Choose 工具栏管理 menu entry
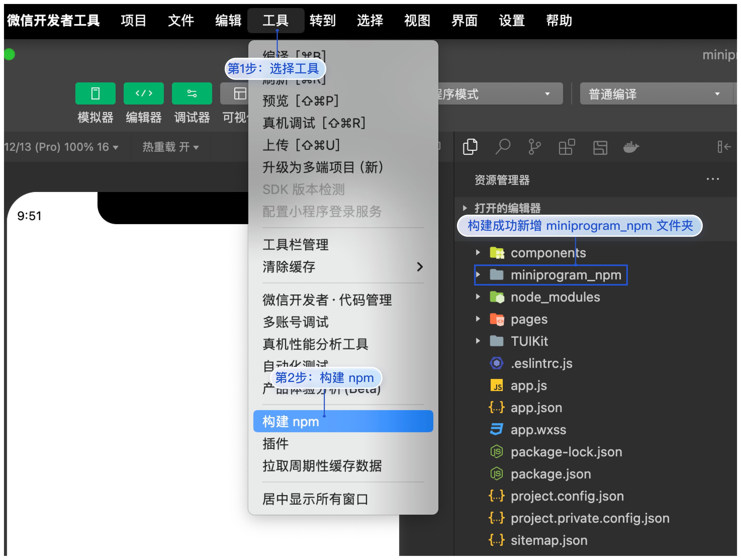This screenshot has width=741, height=560. point(343,245)
